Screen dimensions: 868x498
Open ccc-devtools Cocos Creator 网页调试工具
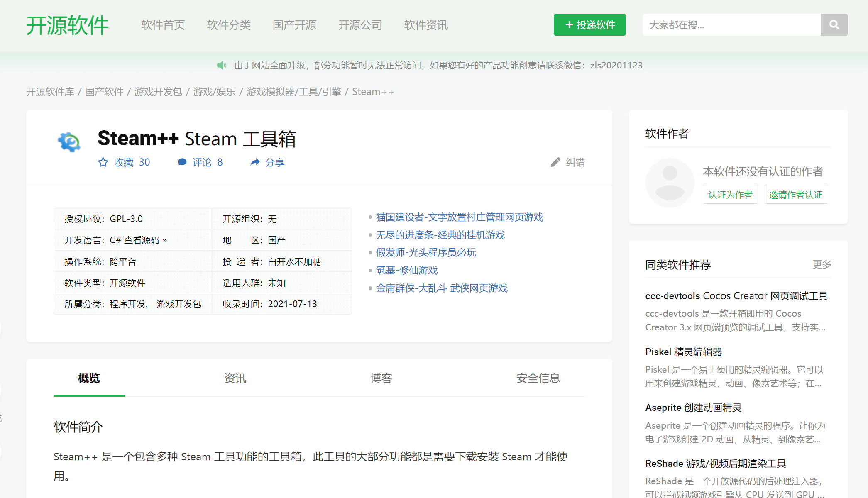736,296
